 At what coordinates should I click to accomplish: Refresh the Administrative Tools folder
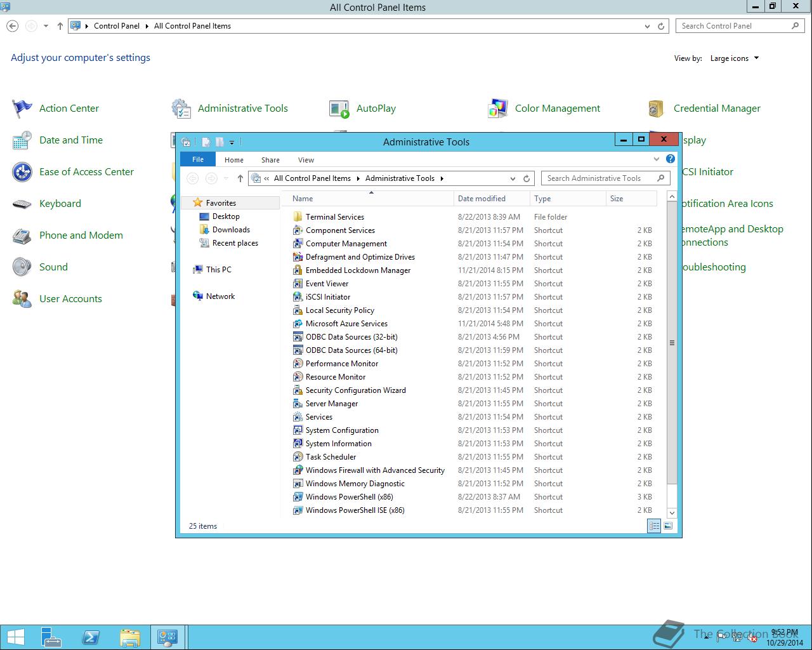click(527, 178)
